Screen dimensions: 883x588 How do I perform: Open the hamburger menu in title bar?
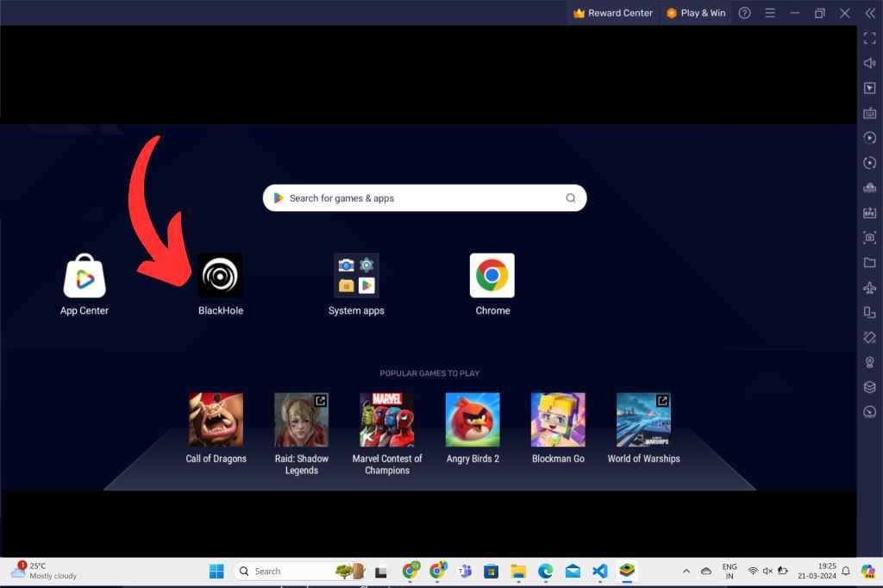tap(770, 13)
